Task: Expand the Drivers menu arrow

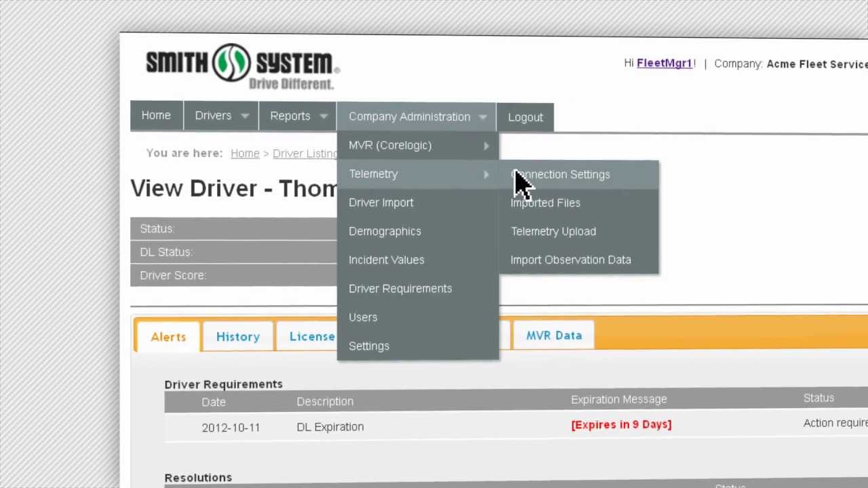Action: tap(245, 117)
